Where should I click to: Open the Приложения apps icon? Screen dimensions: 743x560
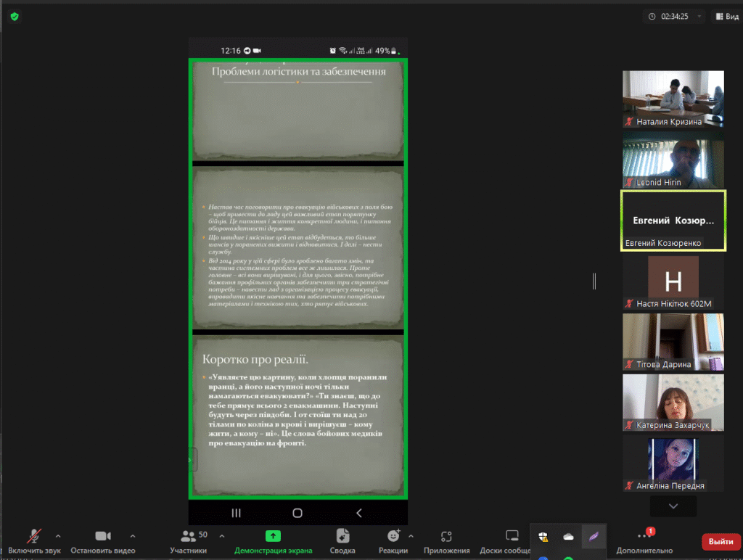click(446, 536)
